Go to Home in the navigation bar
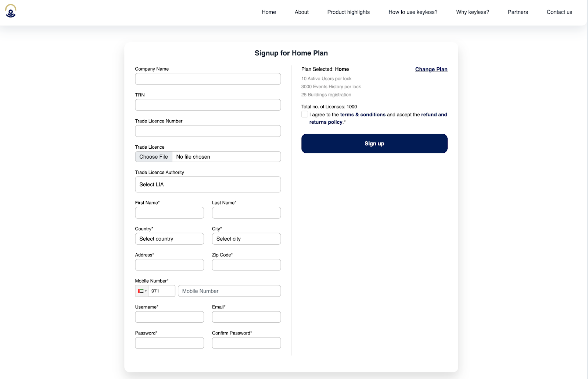588x379 pixels. (x=269, y=12)
